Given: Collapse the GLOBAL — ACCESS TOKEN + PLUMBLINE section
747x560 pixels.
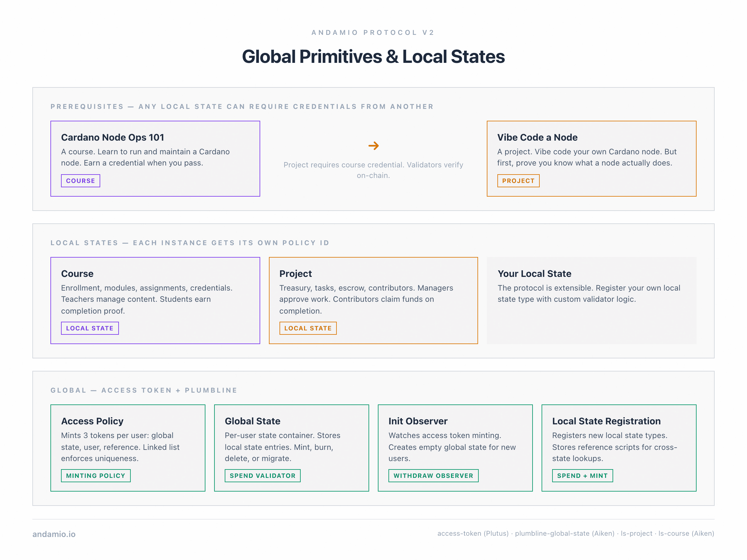Looking at the screenshot, I should (143, 390).
